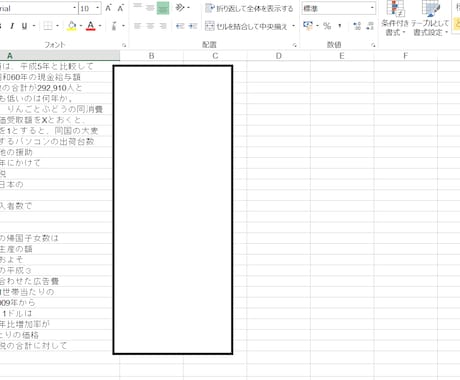Toggle underline formatting
The image size is (460, 380).
(x=24, y=26)
